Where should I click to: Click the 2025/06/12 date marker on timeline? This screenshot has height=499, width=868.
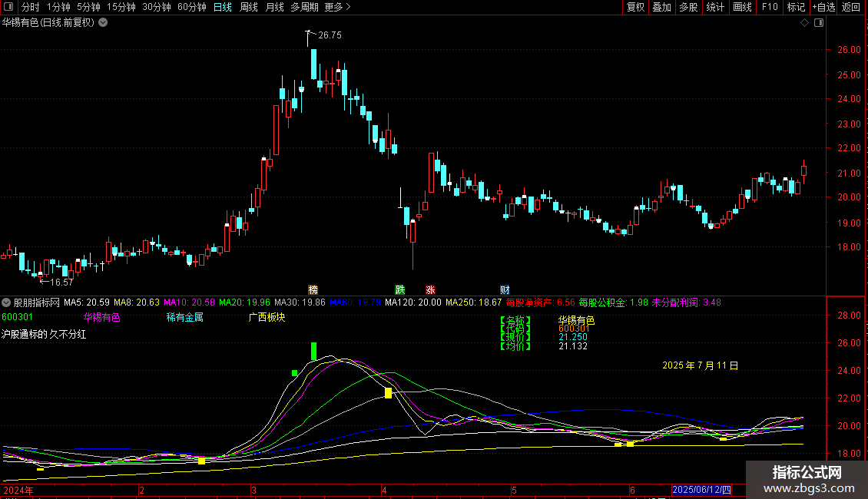click(702, 490)
